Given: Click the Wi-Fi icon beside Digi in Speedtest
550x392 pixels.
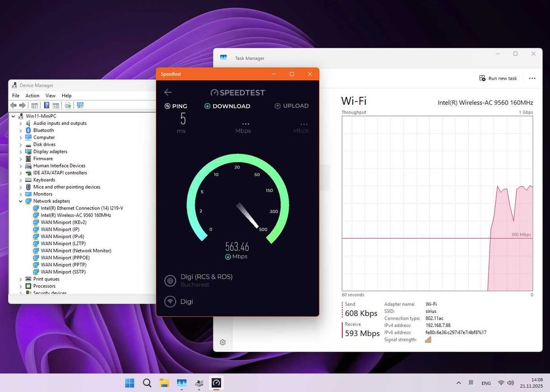Looking at the screenshot, I should (x=170, y=301).
